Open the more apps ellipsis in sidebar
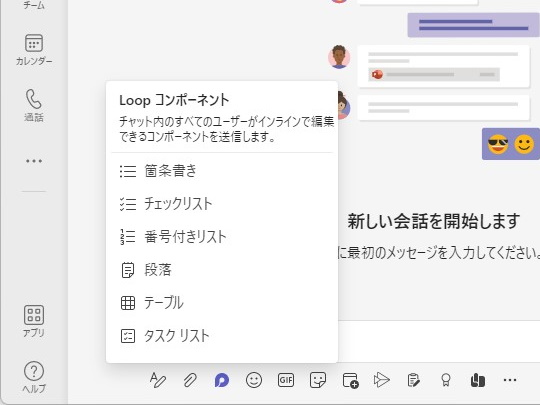 click(x=34, y=161)
